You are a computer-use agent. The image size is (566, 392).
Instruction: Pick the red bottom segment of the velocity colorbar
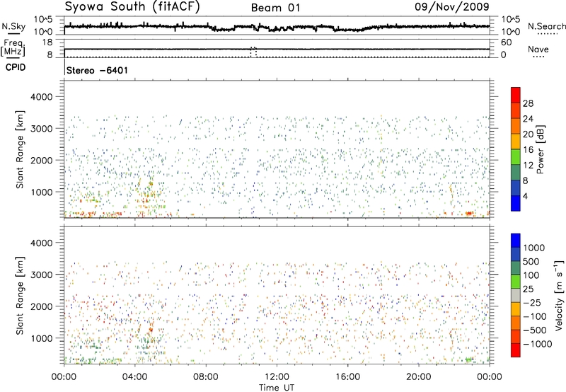pyautogui.click(x=516, y=350)
